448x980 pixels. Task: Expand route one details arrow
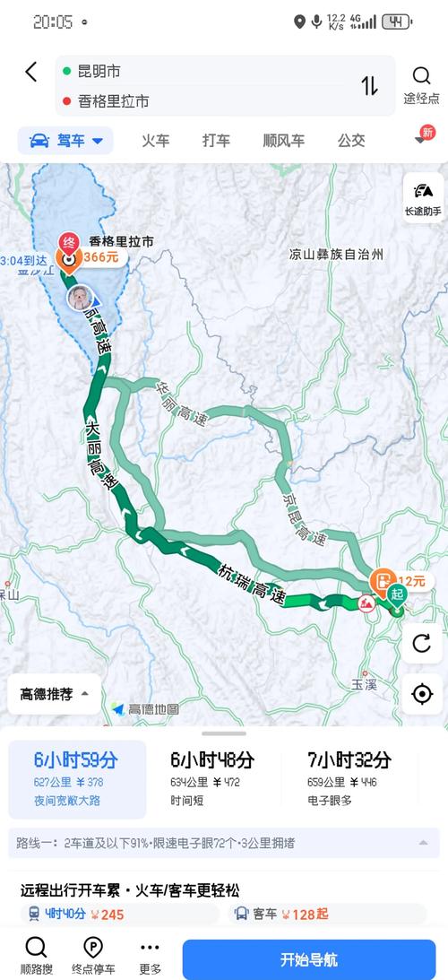[x=424, y=843]
